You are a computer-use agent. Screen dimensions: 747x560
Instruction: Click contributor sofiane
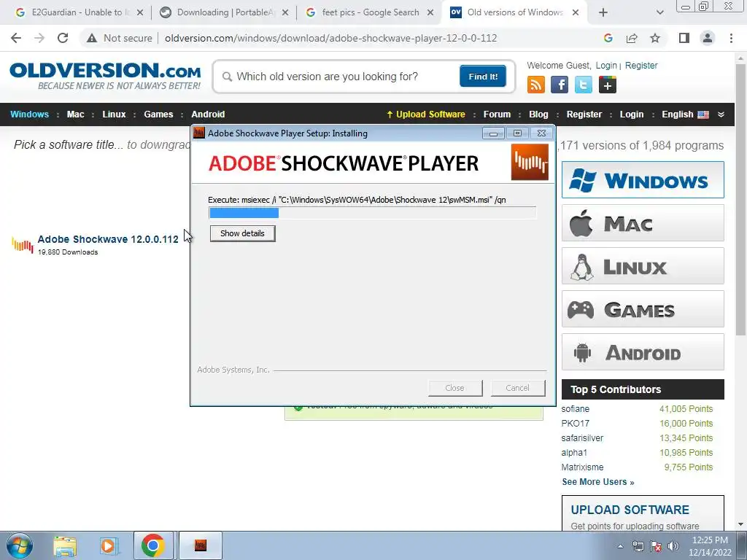pos(575,409)
